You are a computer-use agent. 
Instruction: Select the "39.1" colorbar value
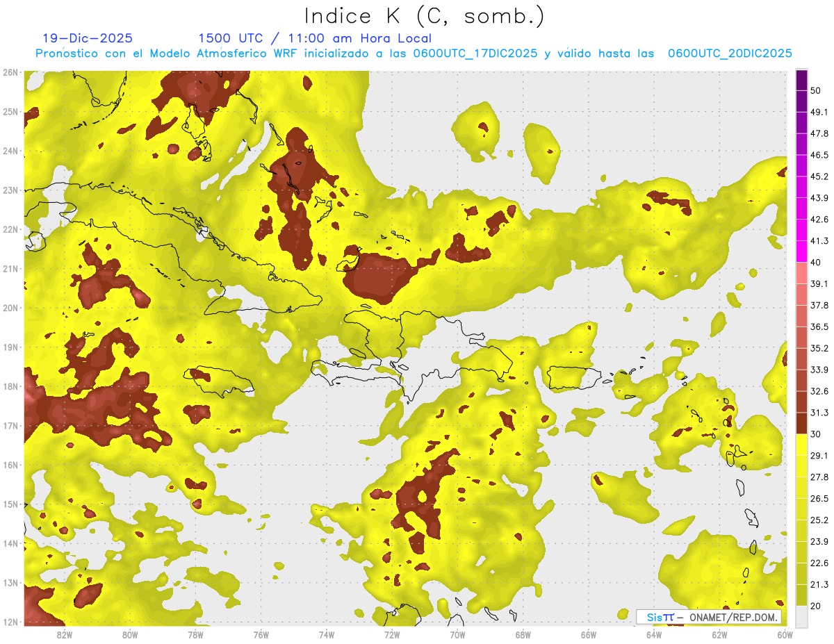pyautogui.click(x=819, y=284)
